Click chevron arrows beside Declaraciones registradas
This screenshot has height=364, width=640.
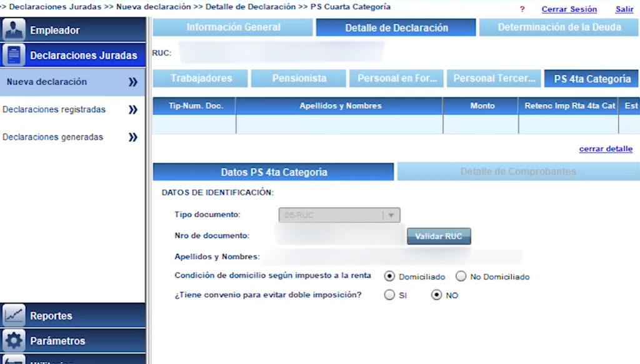coord(132,110)
